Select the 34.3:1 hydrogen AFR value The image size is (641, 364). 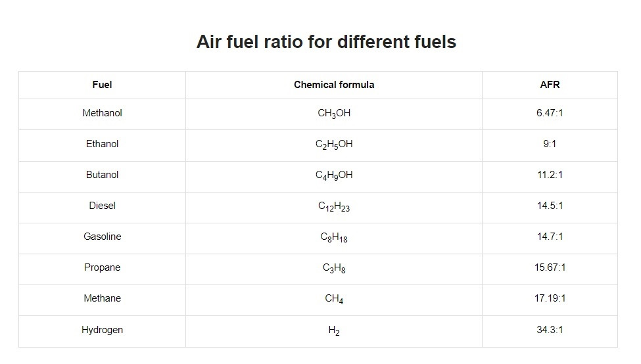tap(550, 330)
